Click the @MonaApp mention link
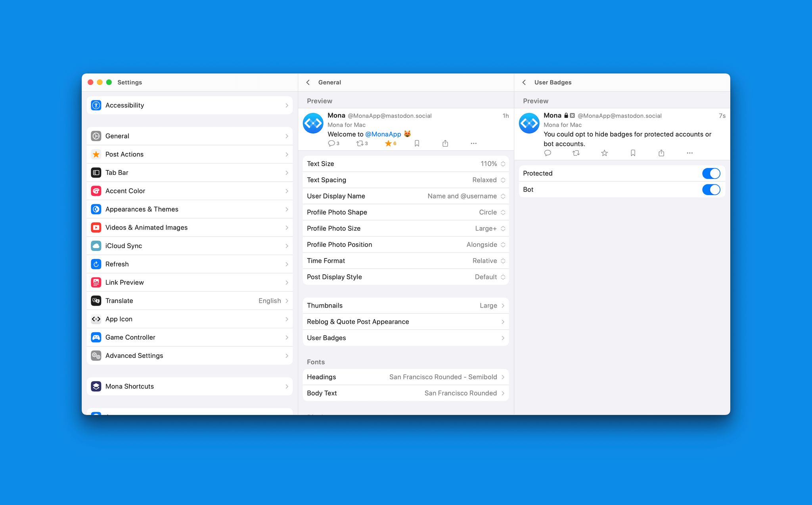Image resolution: width=812 pixels, height=505 pixels. [383, 134]
